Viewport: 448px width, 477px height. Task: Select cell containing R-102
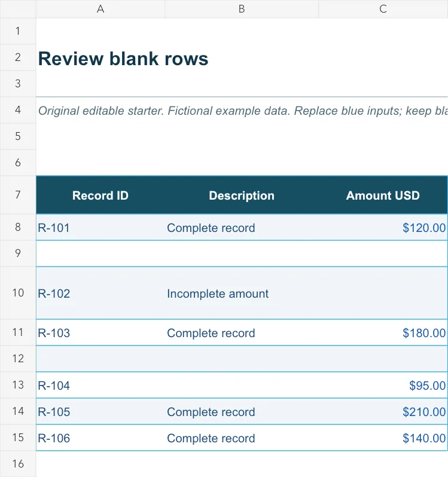coord(100,293)
